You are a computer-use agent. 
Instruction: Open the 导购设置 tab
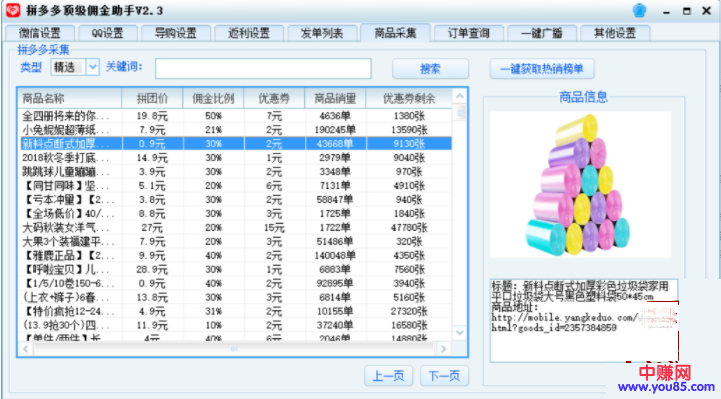pos(176,33)
